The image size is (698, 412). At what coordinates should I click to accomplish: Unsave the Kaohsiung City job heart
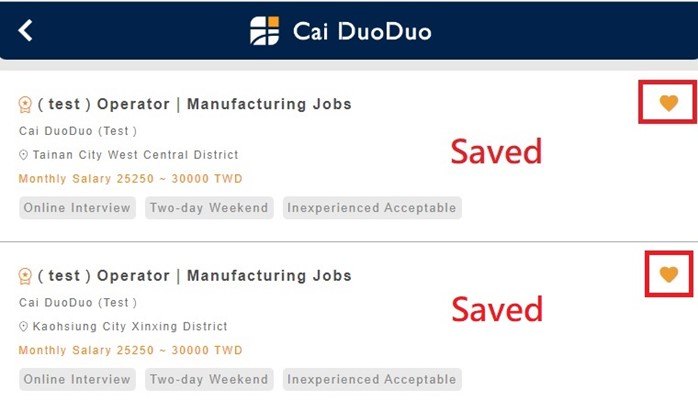coord(669,274)
